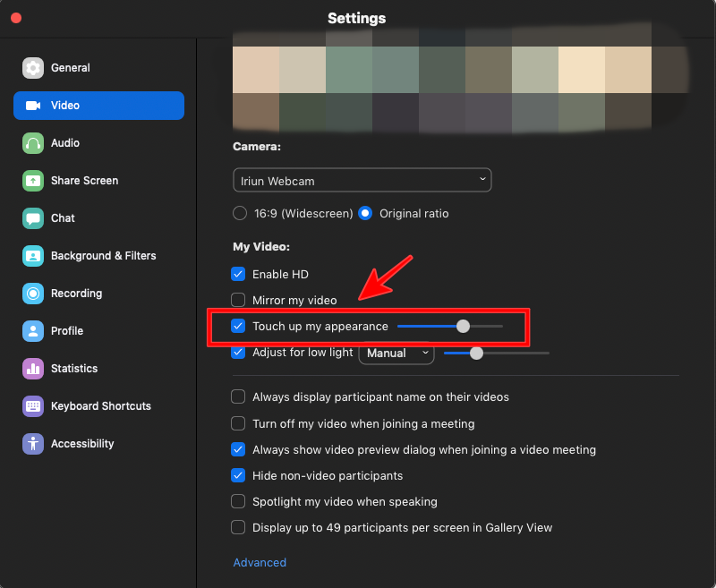Select Original ratio radio button
The image size is (716, 588).
365,213
